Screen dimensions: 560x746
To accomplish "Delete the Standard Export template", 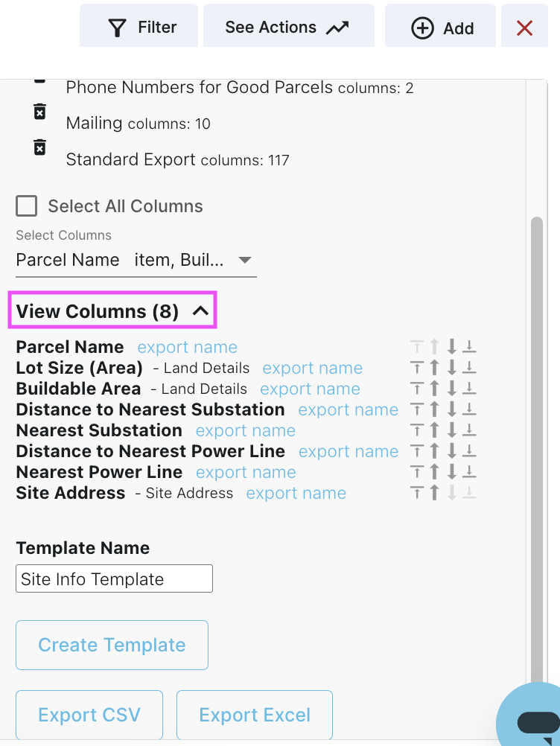I will 39,147.
